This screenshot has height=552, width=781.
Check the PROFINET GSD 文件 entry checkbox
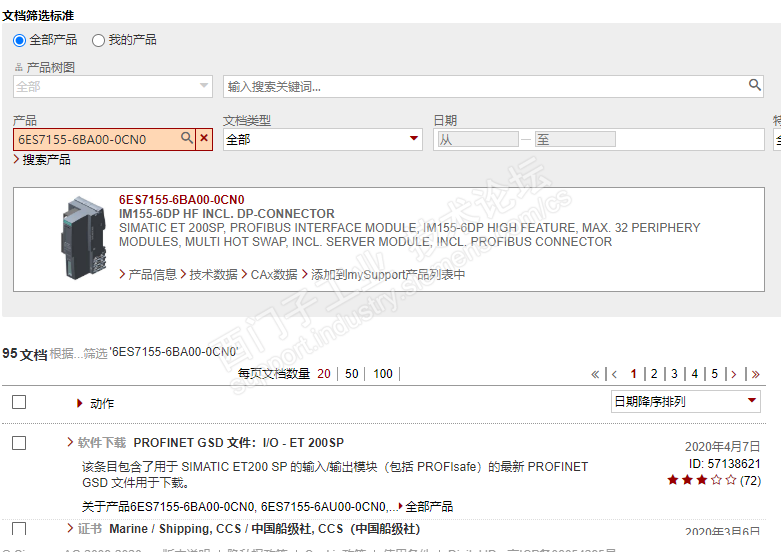(19, 443)
